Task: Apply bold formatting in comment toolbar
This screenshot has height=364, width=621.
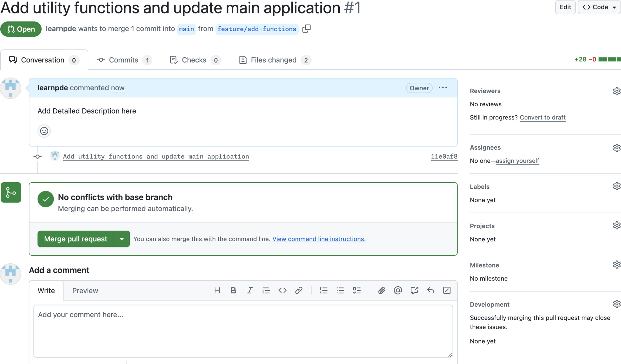Action: pyautogui.click(x=233, y=290)
